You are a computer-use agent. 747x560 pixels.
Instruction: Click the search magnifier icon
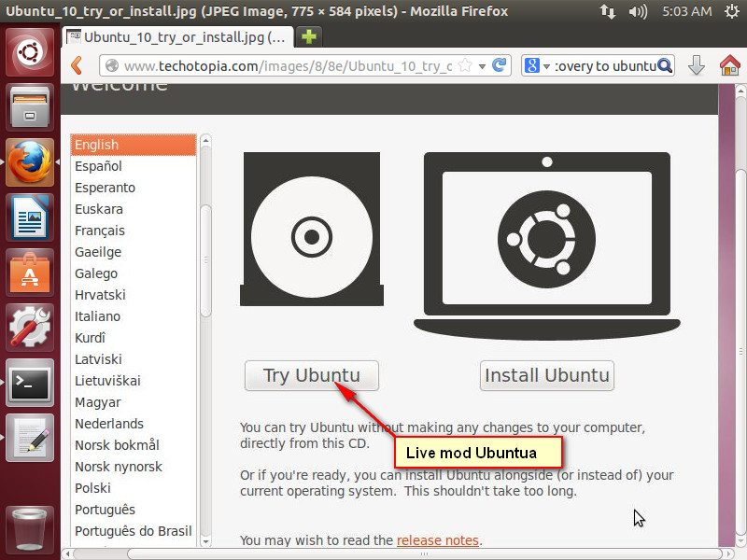664,65
